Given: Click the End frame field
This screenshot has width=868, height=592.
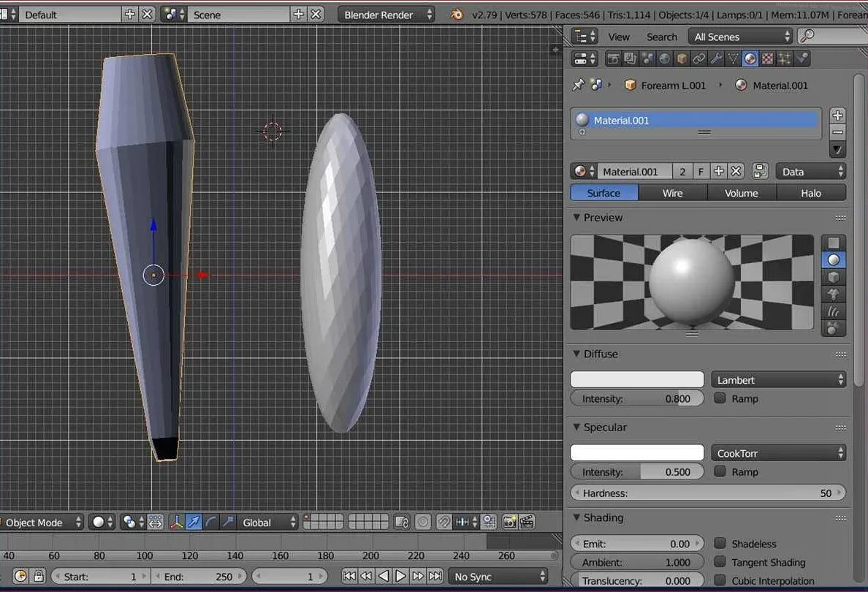Looking at the screenshot, I should pyautogui.click(x=197, y=577).
